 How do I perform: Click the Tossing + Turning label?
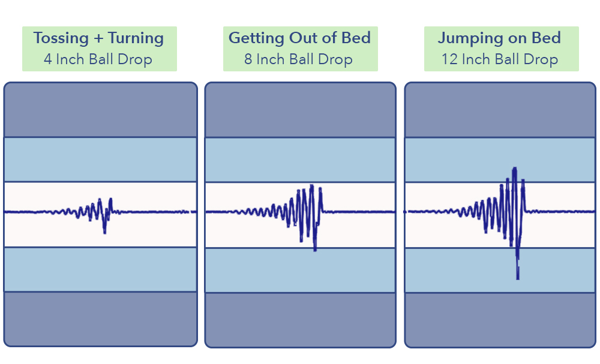tap(99, 38)
